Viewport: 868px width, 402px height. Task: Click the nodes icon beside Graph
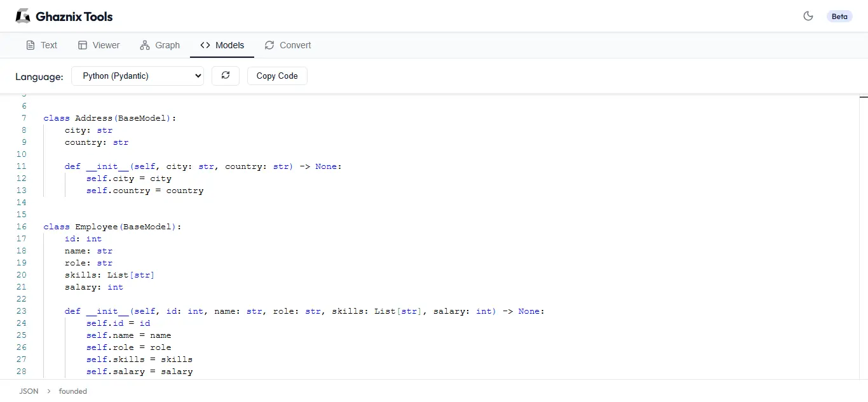coord(144,45)
